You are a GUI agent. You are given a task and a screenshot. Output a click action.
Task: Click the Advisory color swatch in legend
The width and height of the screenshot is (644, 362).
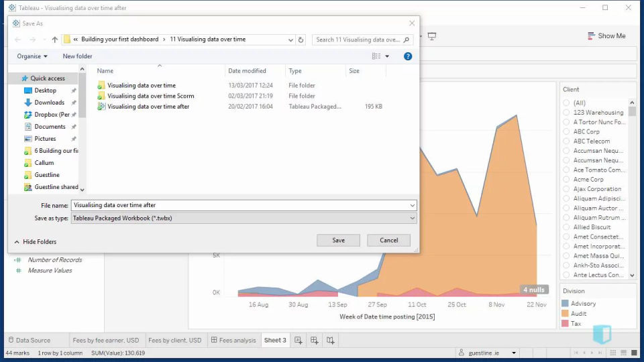pyautogui.click(x=565, y=303)
